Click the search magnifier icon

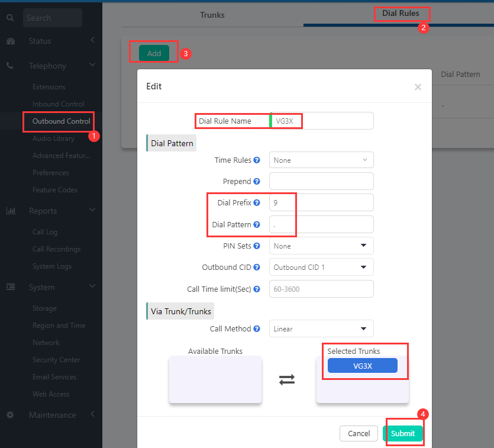click(x=10, y=18)
